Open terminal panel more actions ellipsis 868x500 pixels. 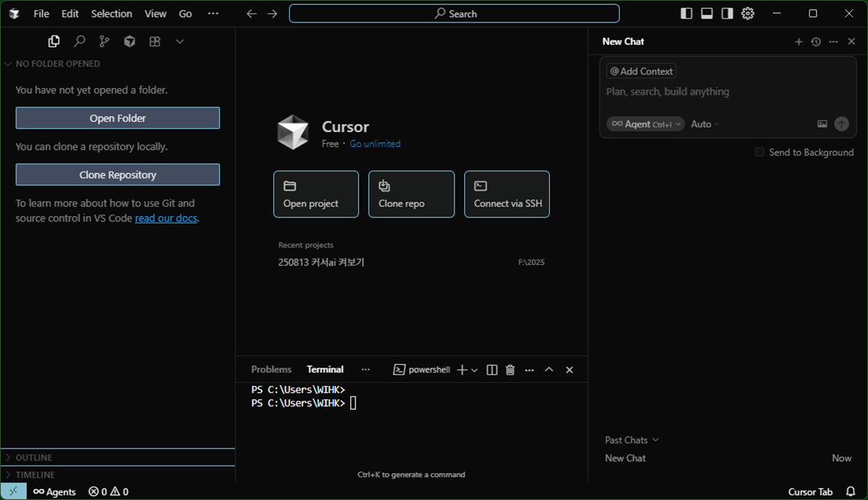pos(529,370)
